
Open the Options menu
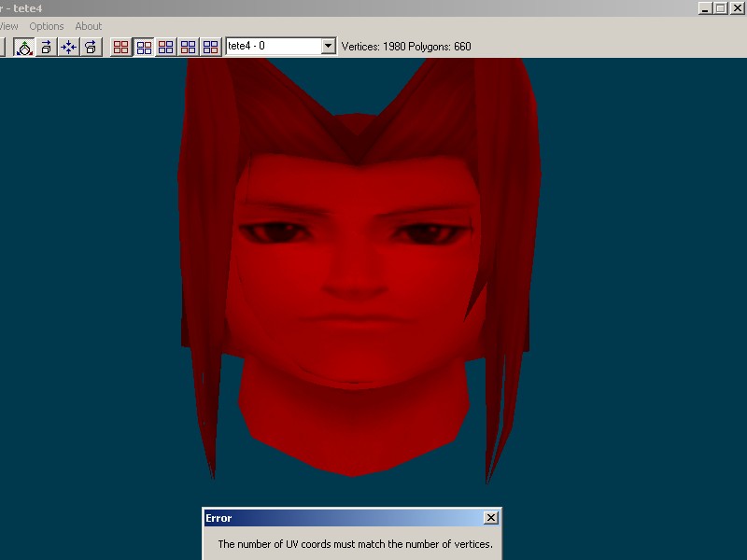point(47,26)
